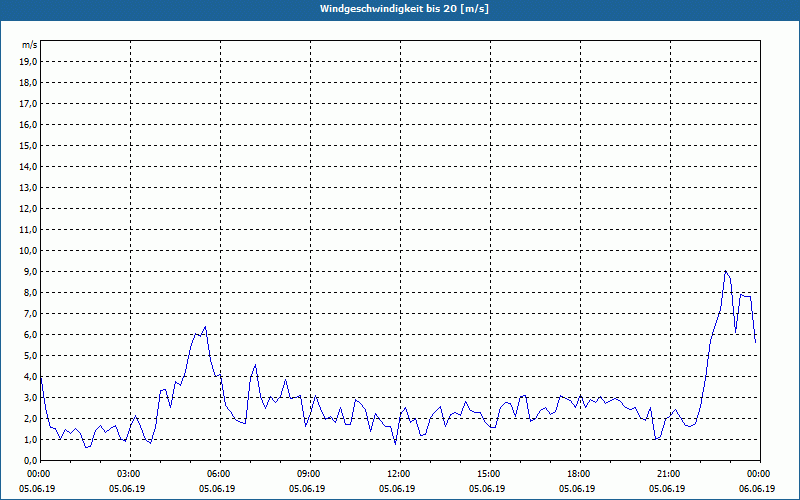Choose the y-axis tick '8,0'
Viewport: 800px width, 500px height.
click(30, 292)
